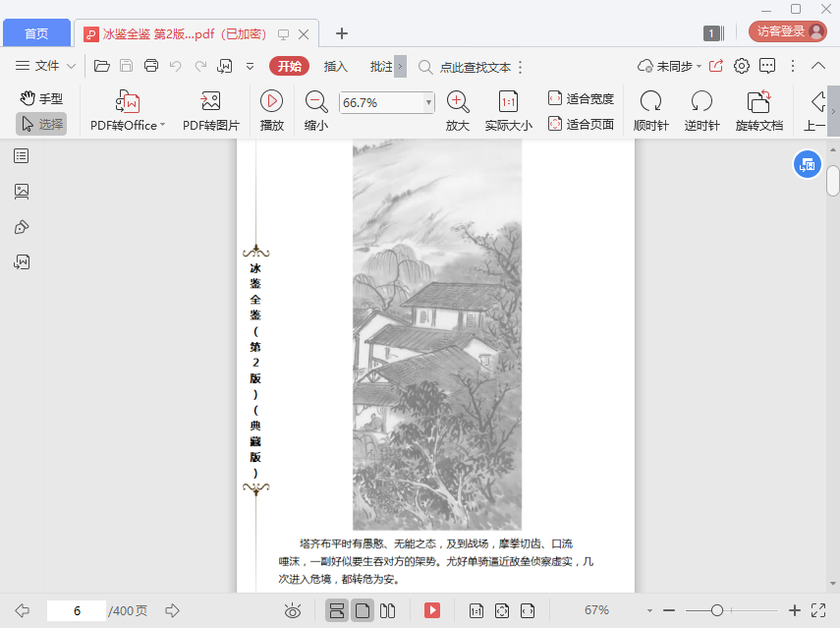Zoom out with 缩小 icon

316,111
